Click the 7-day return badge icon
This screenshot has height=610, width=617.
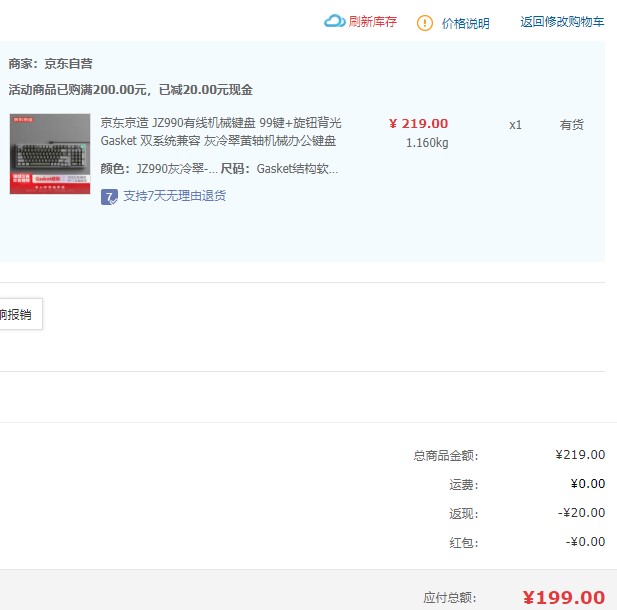click(110, 196)
